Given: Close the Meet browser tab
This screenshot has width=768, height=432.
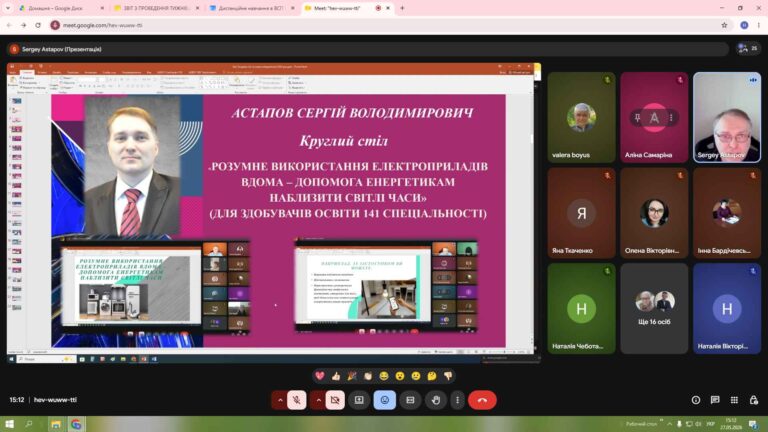Looking at the screenshot, I should (x=388, y=8).
